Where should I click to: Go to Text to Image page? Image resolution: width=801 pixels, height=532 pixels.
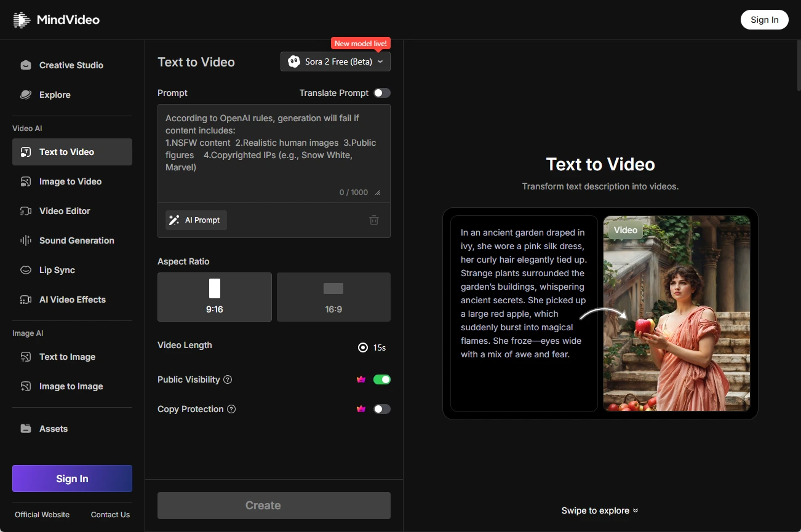[x=67, y=357]
